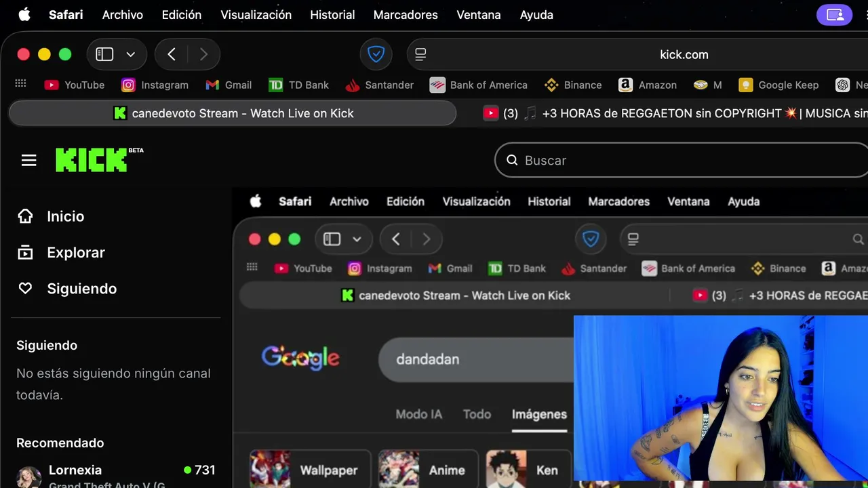868x488 pixels.
Task: Expand the sidebar tab group dropdown arrow
Action: click(x=131, y=54)
